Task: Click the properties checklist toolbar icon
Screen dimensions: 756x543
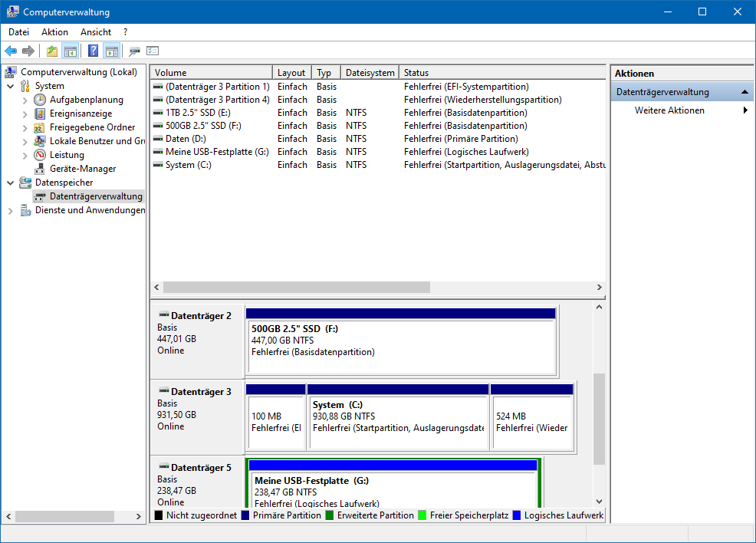Action: 153,51
